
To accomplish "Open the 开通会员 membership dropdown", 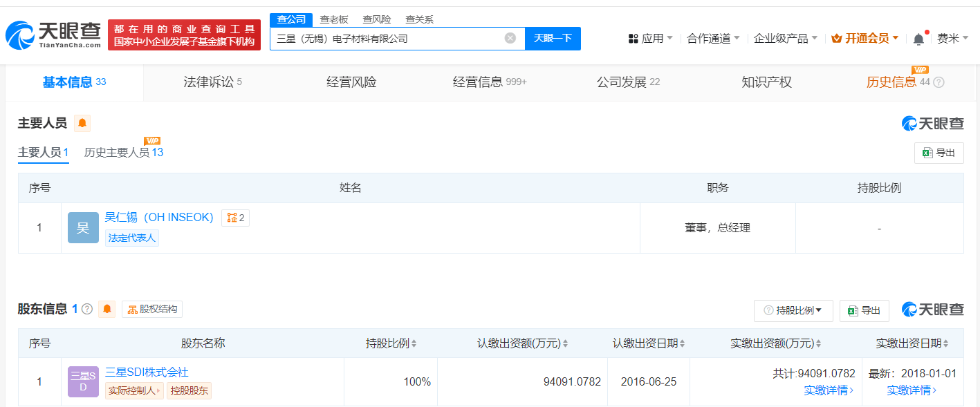I will click(x=865, y=39).
